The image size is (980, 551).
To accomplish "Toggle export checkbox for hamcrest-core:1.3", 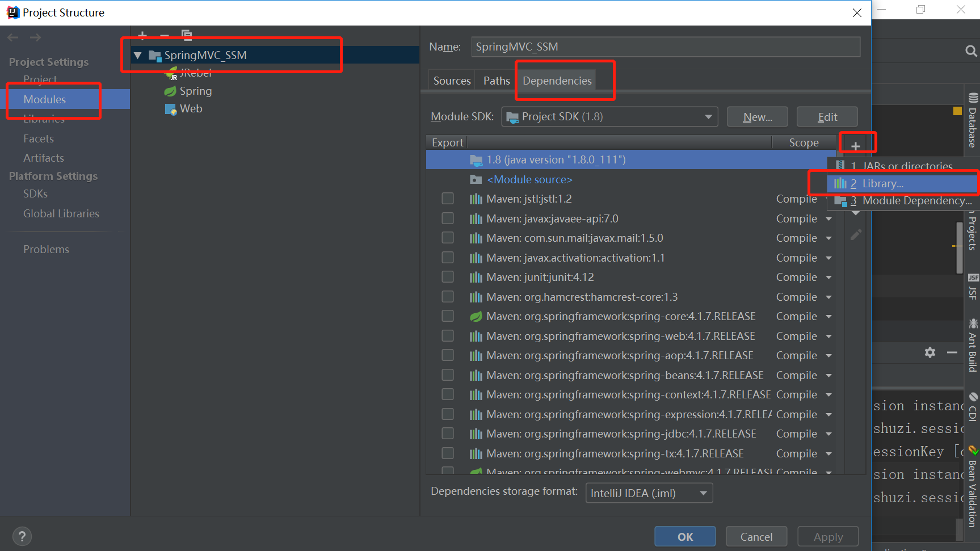I will tap(448, 297).
